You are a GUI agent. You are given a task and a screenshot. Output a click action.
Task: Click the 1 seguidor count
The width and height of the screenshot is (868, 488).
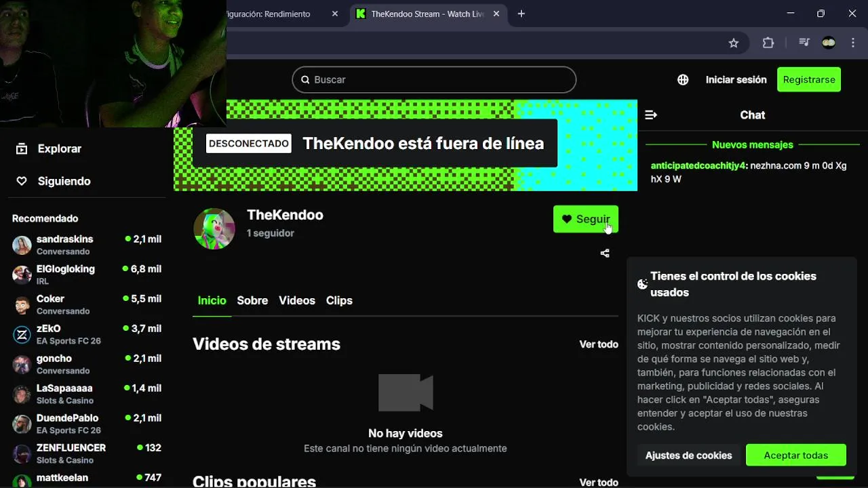pos(271,233)
